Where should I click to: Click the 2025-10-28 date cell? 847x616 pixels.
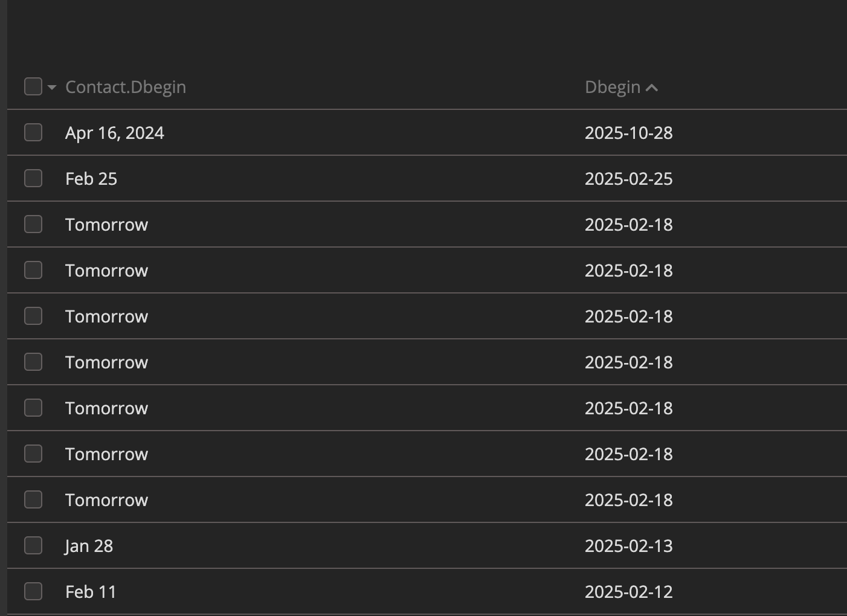tap(628, 133)
